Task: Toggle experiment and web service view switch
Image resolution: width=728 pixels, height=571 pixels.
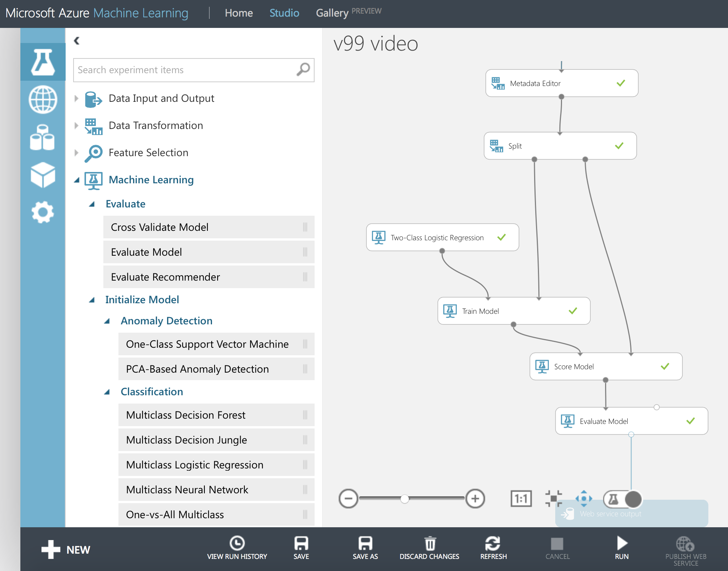Action: 623,499
